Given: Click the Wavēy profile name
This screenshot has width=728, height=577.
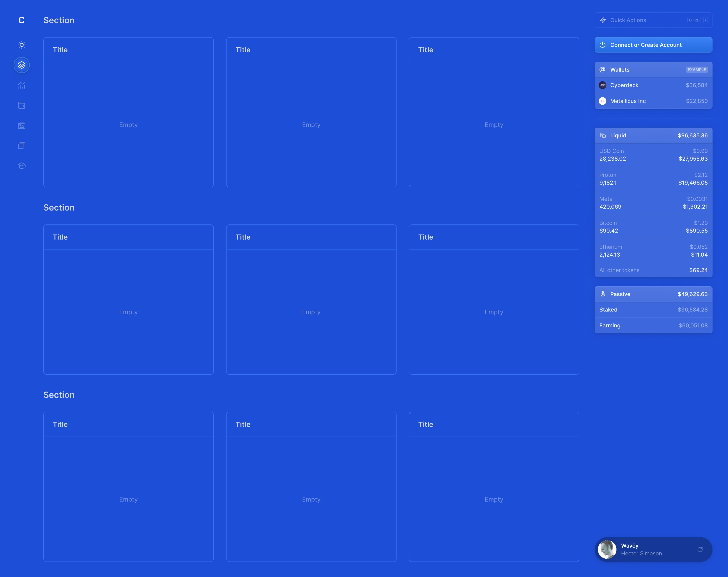Looking at the screenshot, I should point(629,546).
